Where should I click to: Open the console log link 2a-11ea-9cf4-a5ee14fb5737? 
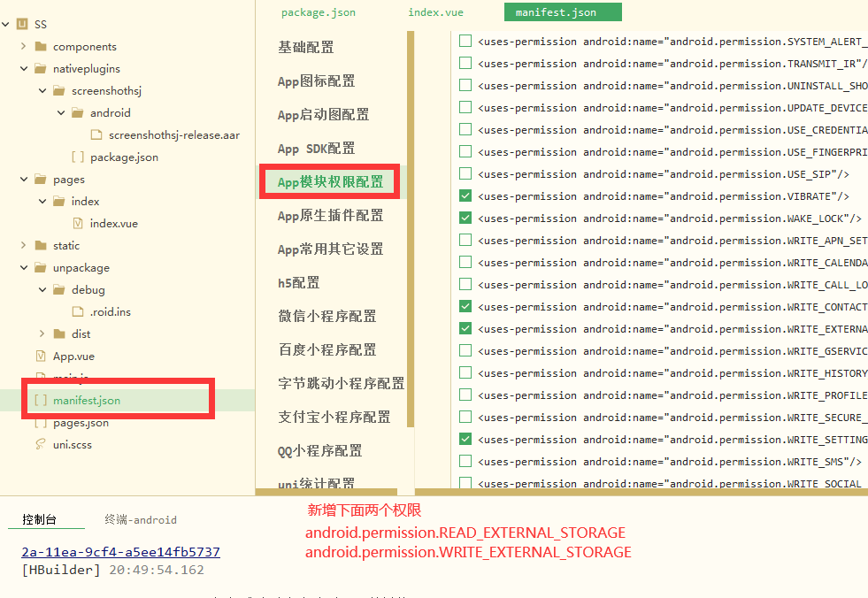click(x=120, y=552)
